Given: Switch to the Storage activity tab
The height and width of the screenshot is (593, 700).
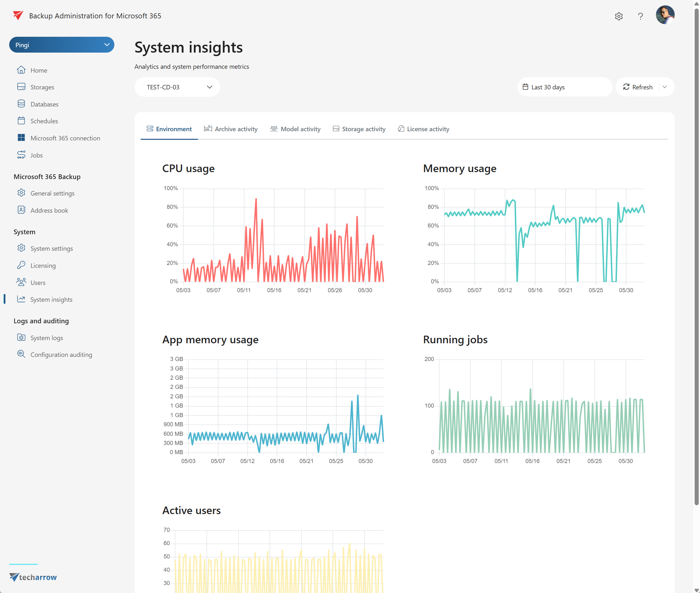Looking at the screenshot, I should [x=363, y=129].
